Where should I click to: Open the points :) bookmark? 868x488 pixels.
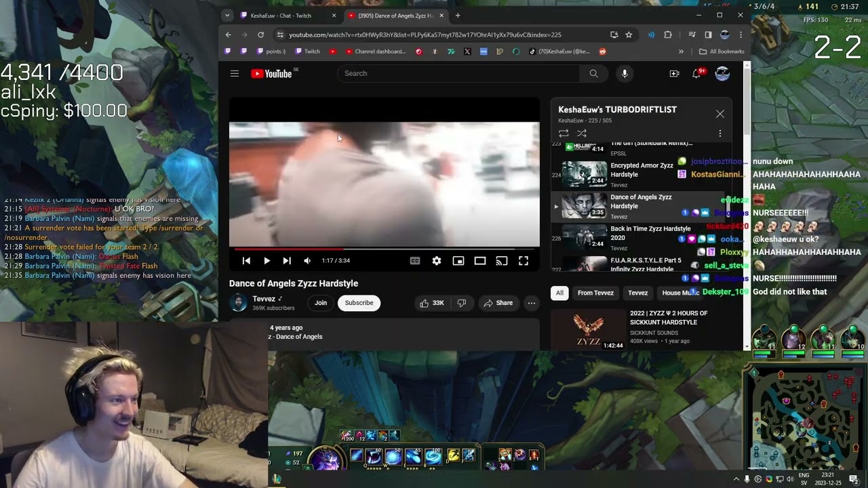[271, 52]
